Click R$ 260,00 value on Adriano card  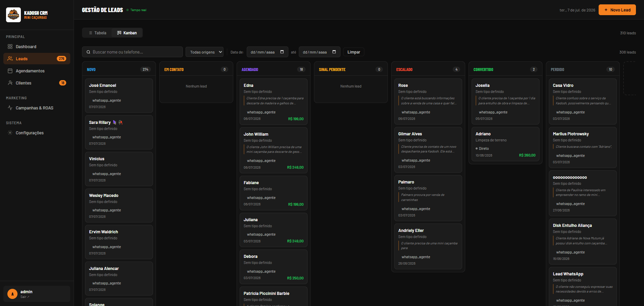[527, 155]
